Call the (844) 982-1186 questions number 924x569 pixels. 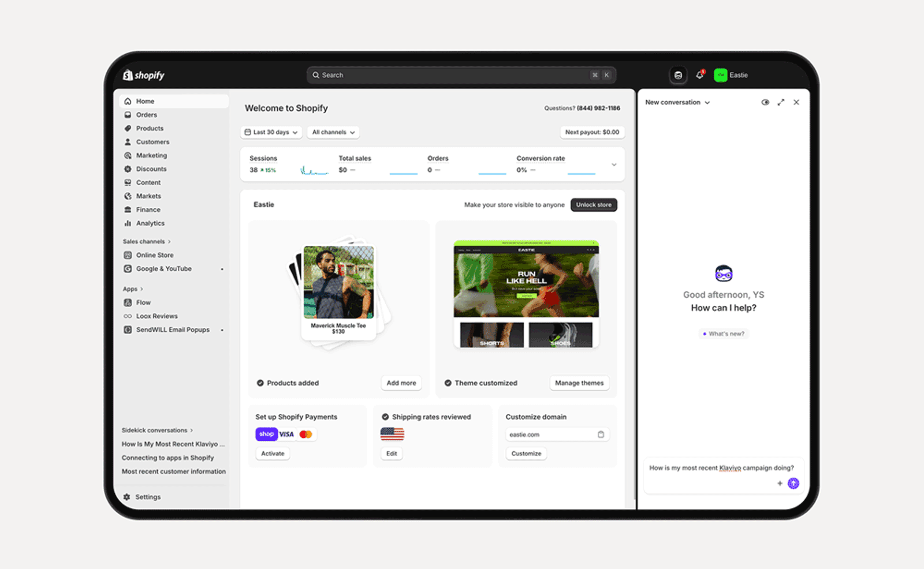(x=598, y=108)
